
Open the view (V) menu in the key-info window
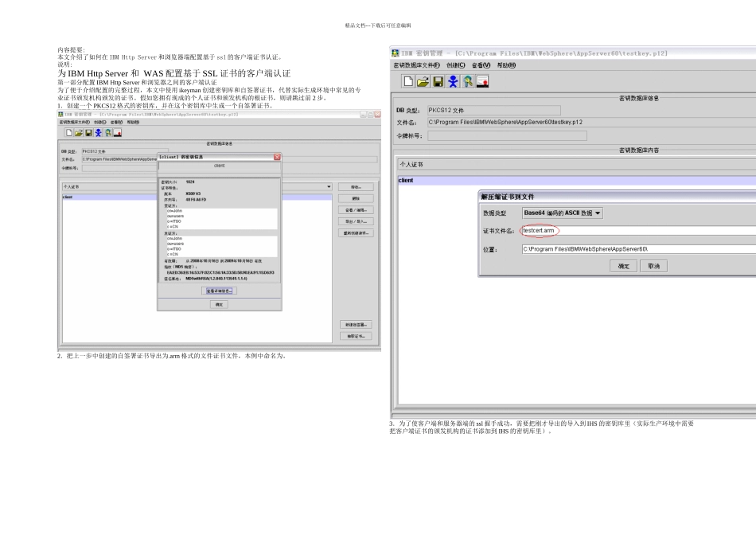tap(116, 122)
